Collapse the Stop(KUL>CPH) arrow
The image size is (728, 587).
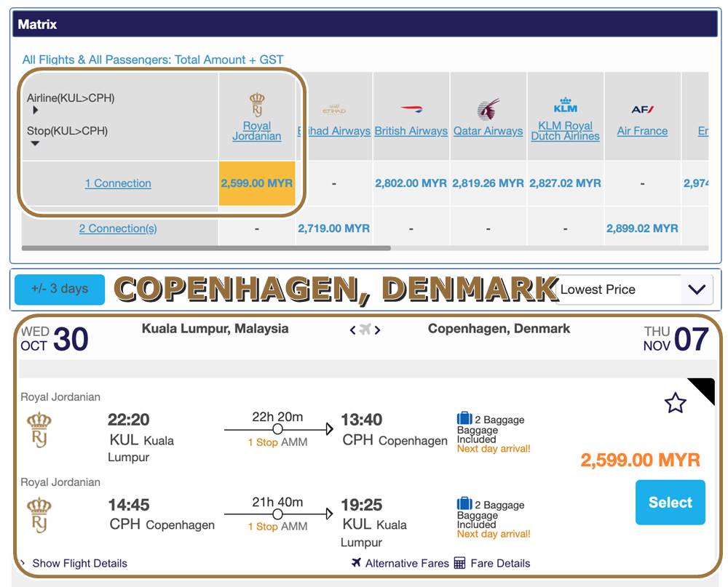click(35, 143)
